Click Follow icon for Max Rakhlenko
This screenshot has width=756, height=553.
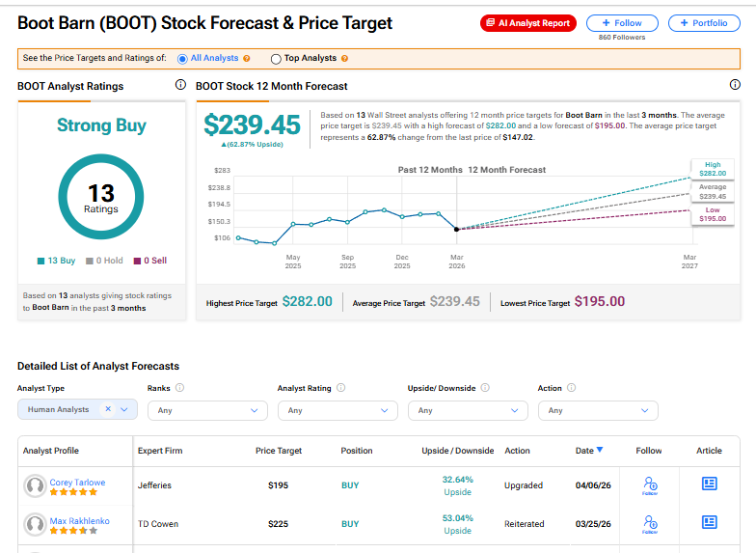[x=650, y=524]
